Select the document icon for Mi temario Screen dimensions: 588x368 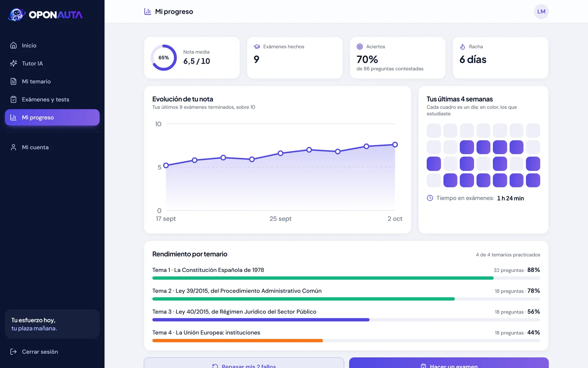14,81
